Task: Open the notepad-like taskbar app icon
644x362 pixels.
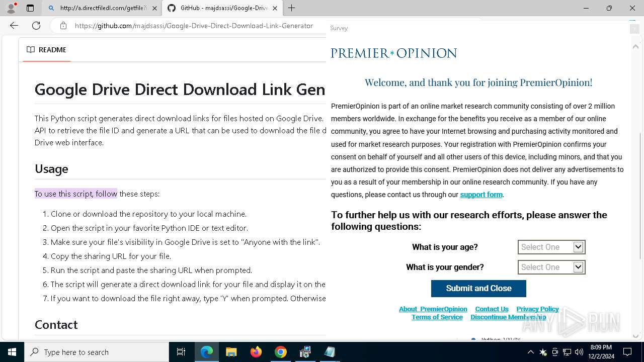Action: coord(330,352)
